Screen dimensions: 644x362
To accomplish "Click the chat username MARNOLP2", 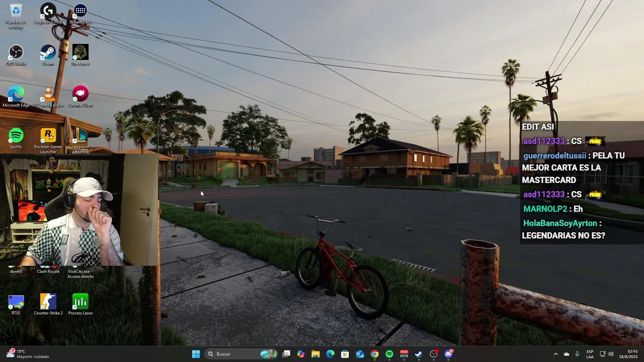I will coord(545,209).
